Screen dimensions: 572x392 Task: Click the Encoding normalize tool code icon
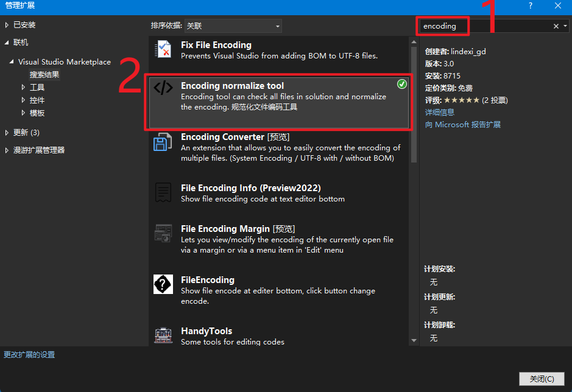tap(163, 88)
